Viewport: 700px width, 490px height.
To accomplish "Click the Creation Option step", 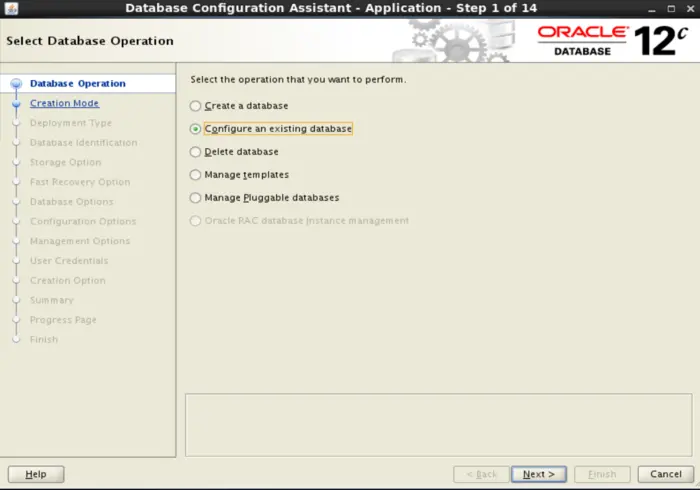I will [x=67, y=280].
